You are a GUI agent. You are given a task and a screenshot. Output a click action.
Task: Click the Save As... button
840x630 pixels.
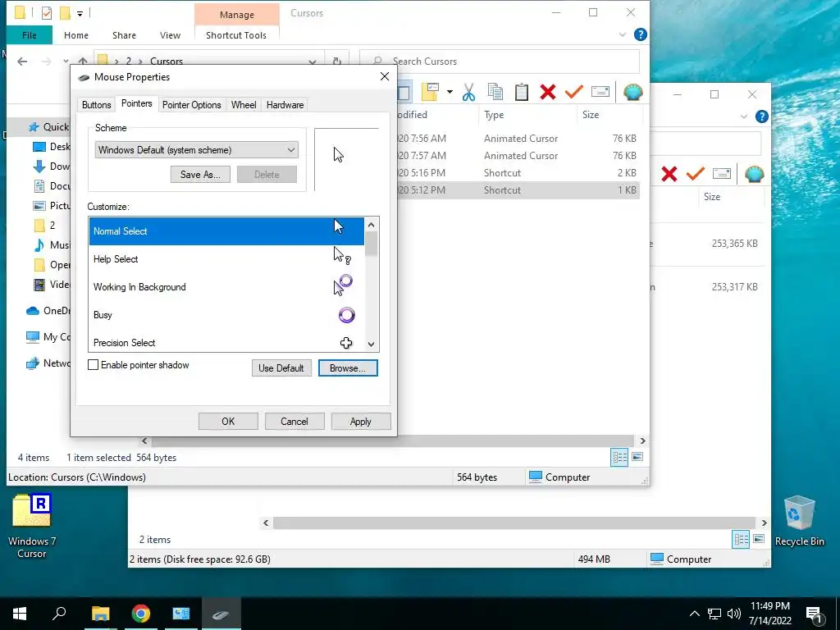[x=200, y=175]
